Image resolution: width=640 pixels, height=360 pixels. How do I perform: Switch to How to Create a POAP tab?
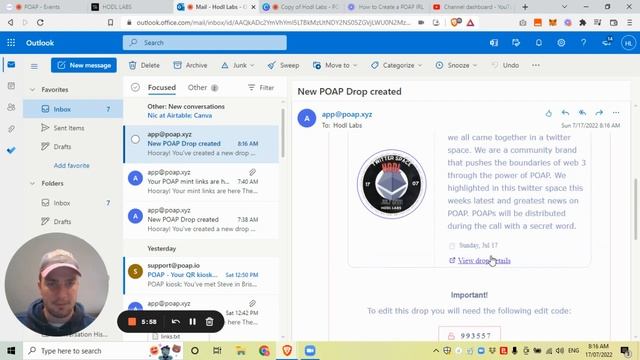click(386, 7)
